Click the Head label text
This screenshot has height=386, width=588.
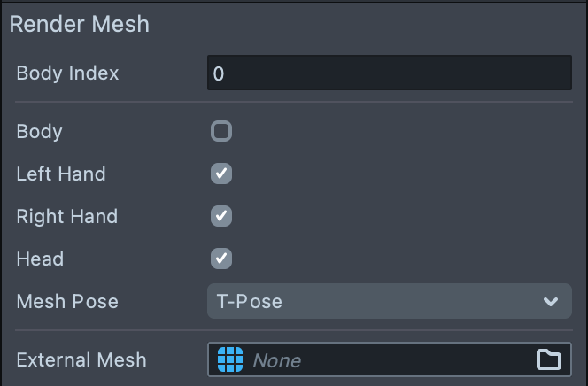(40, 259)
